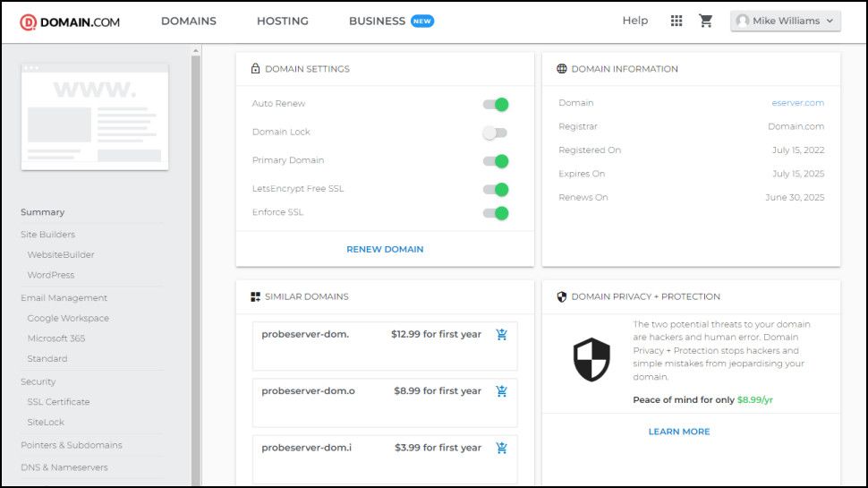The image size is (868, 488).
Task: Go to WebsiteBuilder in the sidebar
Action: point(61,255)
